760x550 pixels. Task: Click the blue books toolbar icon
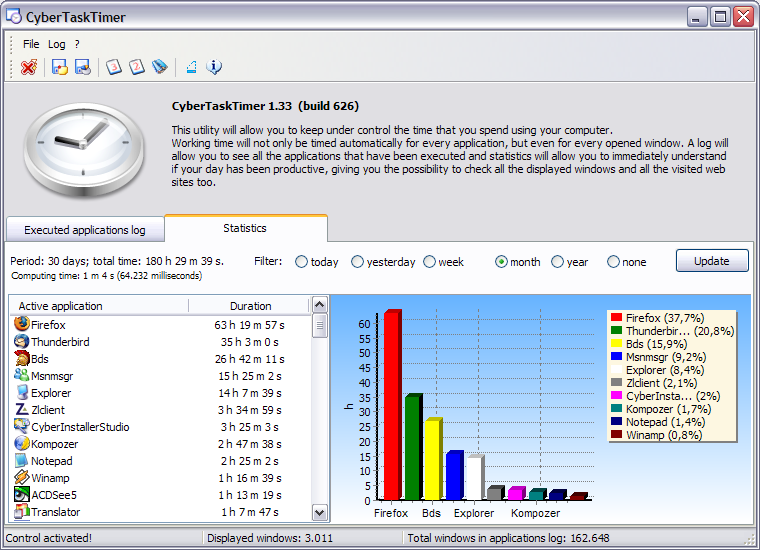160,67
